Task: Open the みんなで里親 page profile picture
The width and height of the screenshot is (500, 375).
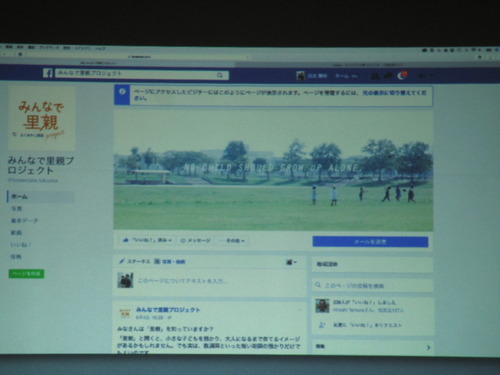Action: (x=42, y=118)
